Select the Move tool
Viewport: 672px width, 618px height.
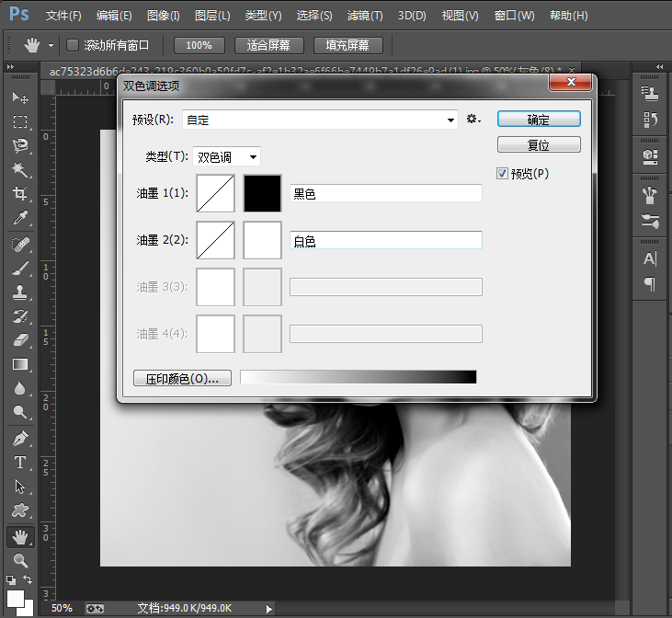click(x=19, y=97)
